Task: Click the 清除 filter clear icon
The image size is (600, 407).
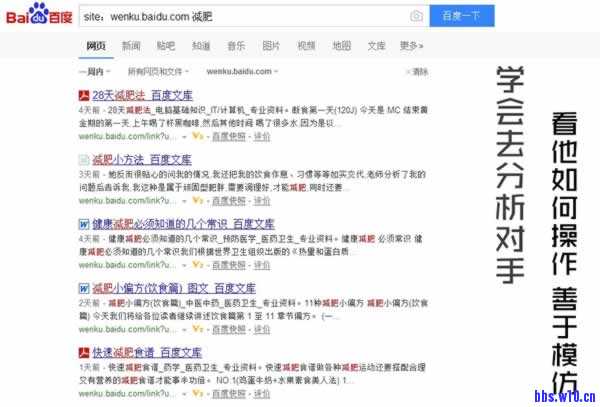Action: tap(410, 72)
